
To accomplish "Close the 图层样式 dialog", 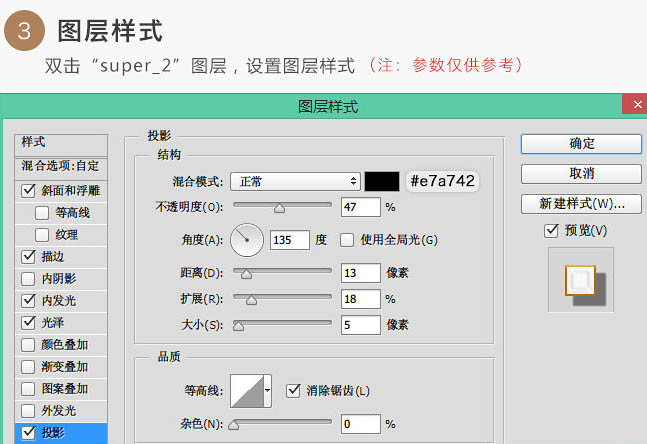I will [x=636, y=104].
